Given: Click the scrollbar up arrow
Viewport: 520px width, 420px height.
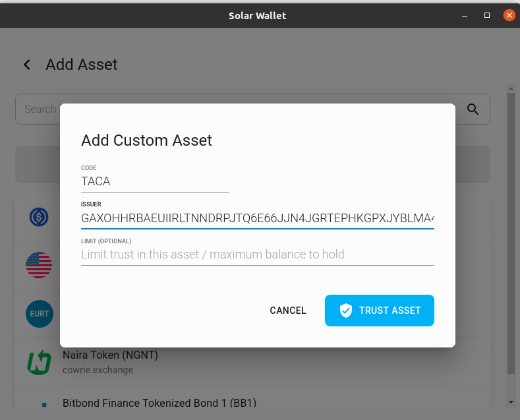Looking at the screenshot, I should [511, 88].
